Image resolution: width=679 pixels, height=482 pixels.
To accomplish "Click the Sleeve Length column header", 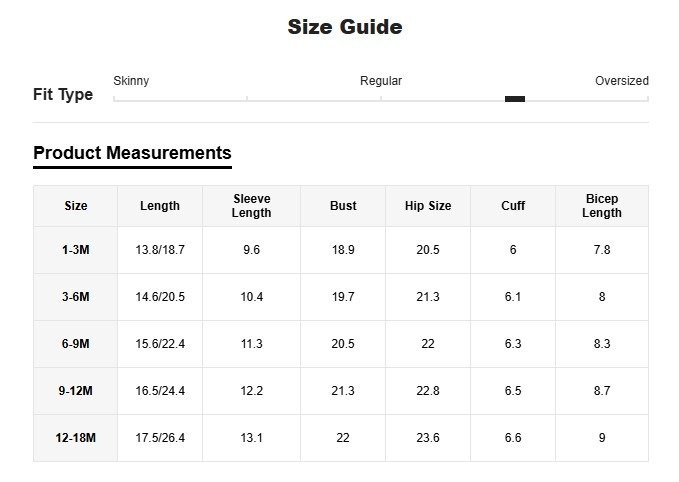I will [251, 206].
